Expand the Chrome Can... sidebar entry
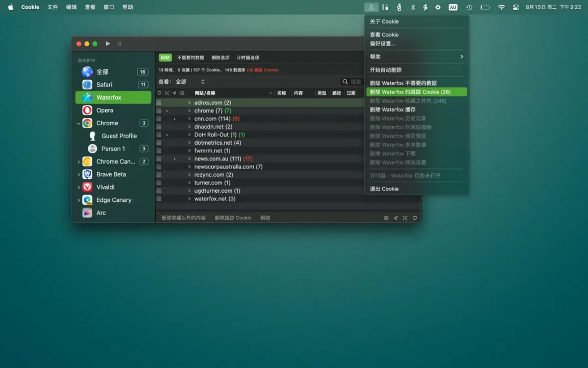 pos(79,162)
